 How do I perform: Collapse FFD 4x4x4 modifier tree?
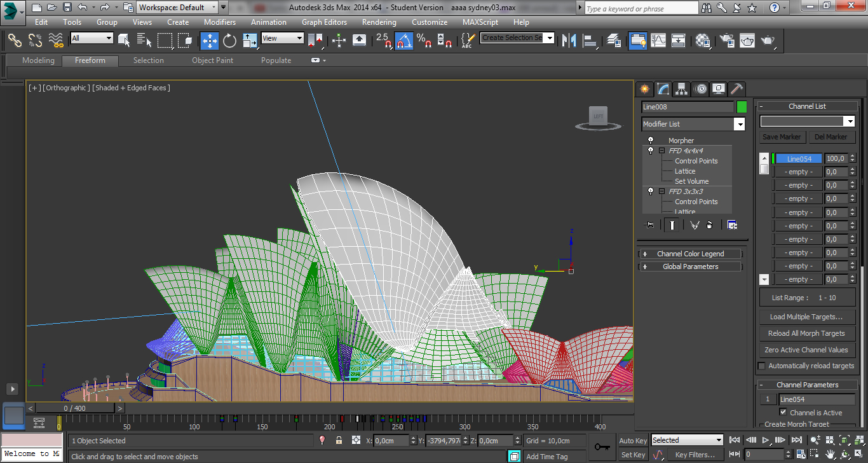(x=661, y=151)
